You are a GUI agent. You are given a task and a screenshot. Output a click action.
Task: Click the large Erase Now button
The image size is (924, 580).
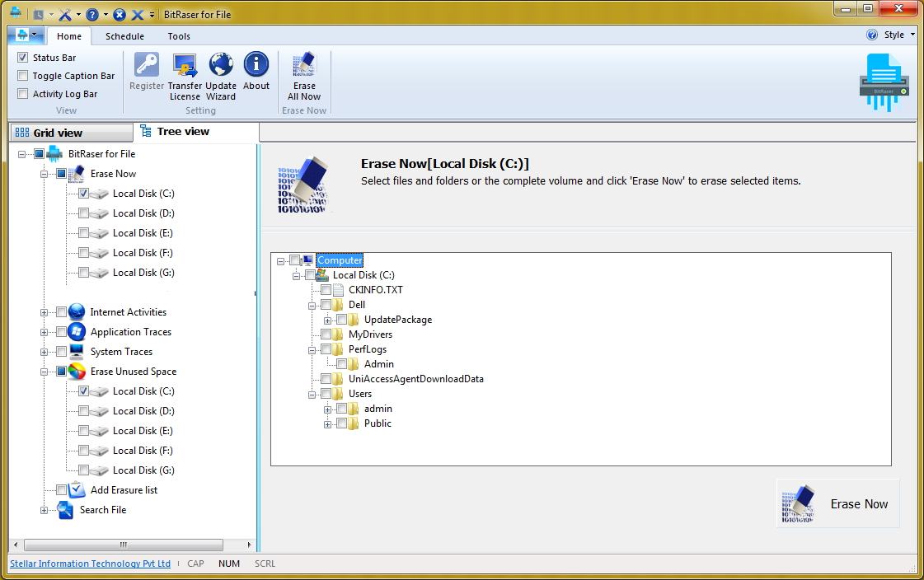pos(837,503)
